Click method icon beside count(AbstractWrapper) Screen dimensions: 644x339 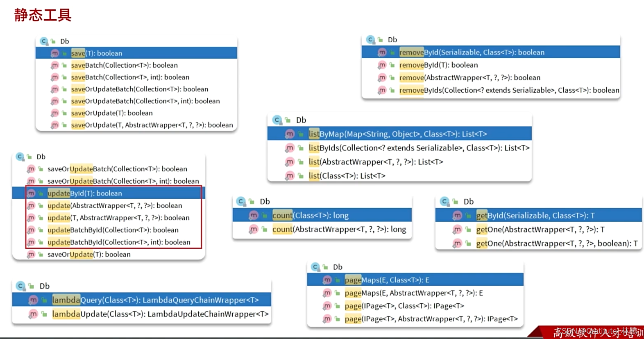tap(254, 230)
